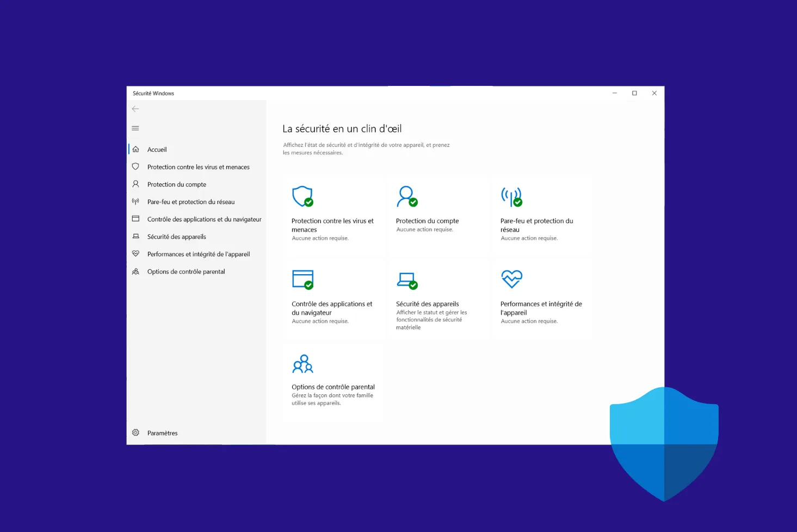Click the Sécurité des appareils sidebar laptop icon

[136, 237]
